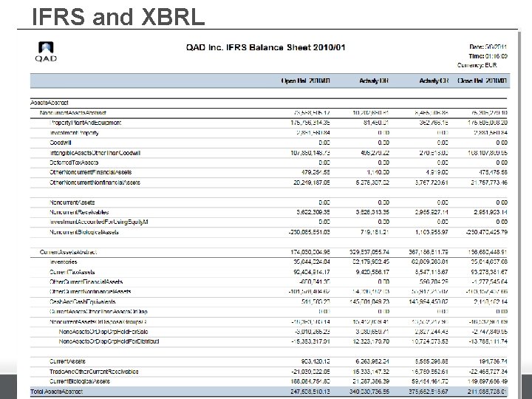Select NoncAssetsOrDispGrpHeldForSale row label
The height and width of the screenshot is (399, 532).
pyautogui.click(x=103, y=332)
